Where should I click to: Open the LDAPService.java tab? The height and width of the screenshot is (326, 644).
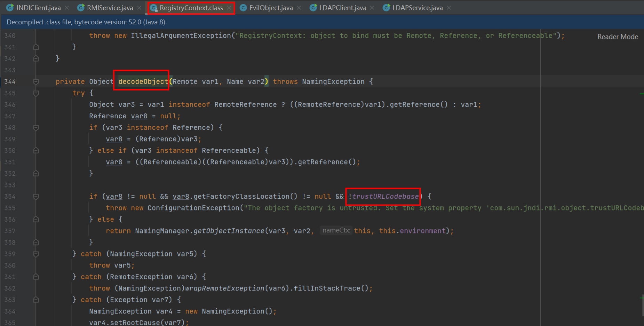click(x=418, y=8)
